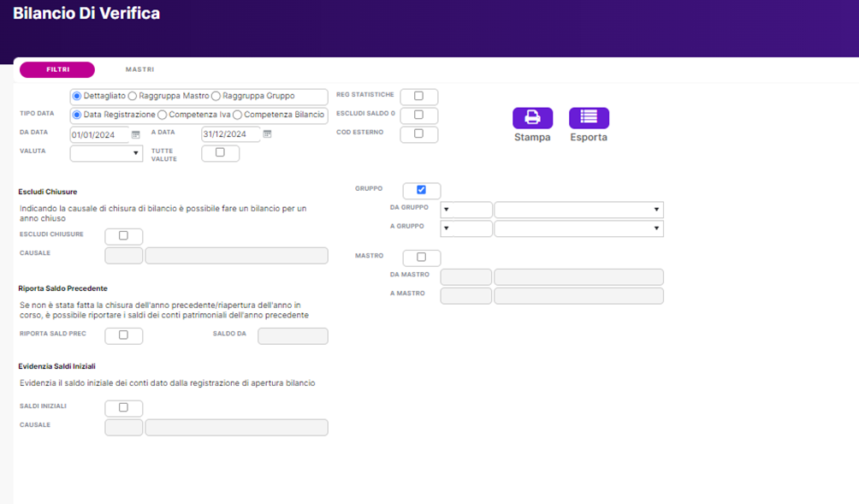Choose Competenza Bilancio as date type
Viewport: 859px width, 504px height.
tap(237, 115)
